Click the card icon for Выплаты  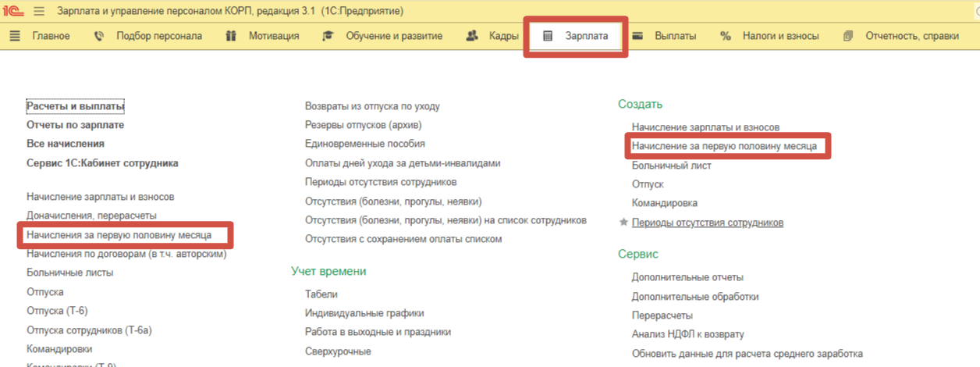[637, 36]
